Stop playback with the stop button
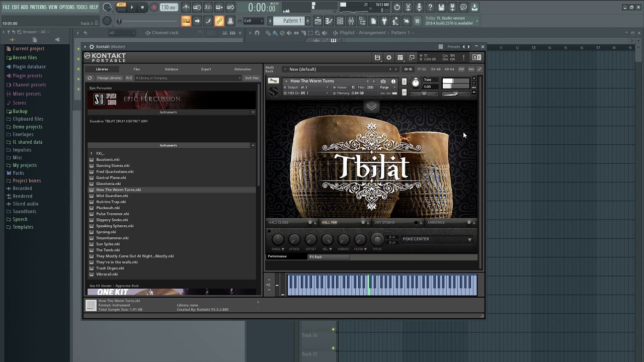This screenshot has width=644, height=362. pos(142,7)
